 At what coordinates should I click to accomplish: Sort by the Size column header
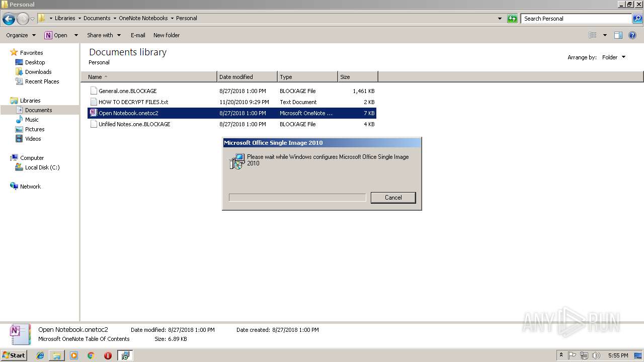click(x=358, y=77)
